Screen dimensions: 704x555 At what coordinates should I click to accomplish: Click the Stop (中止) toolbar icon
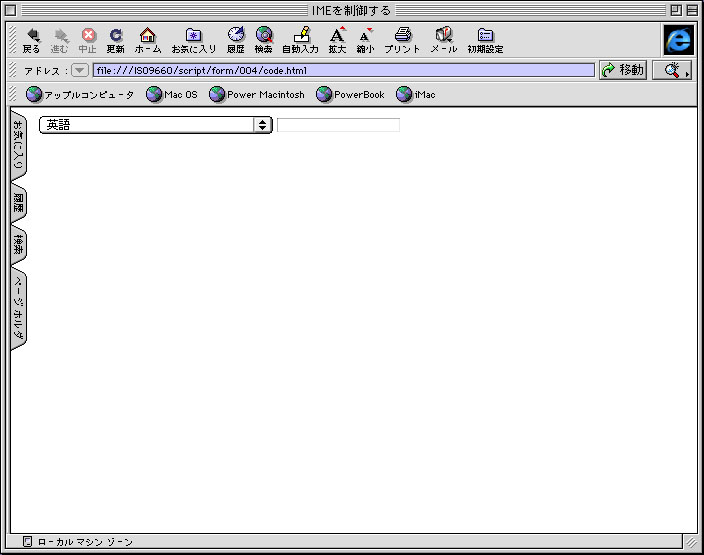tap(88, 40)
